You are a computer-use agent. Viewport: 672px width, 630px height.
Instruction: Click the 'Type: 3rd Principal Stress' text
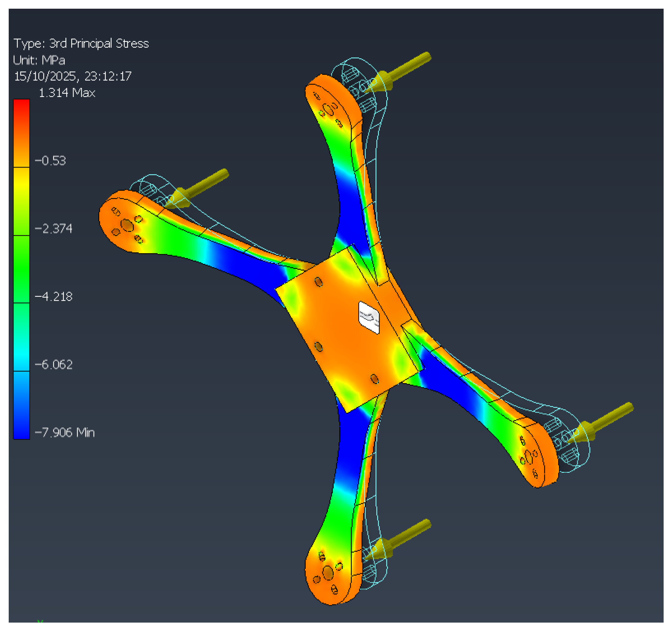(x=81, y=43)
